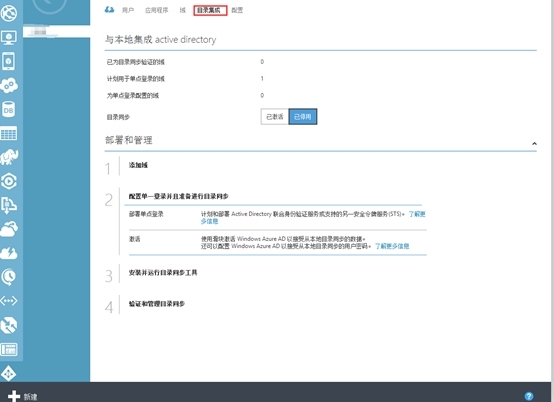Open cloud with lightning bolt sidebar icon
Screen dimensions: 554x402
[x=9, y=253]
